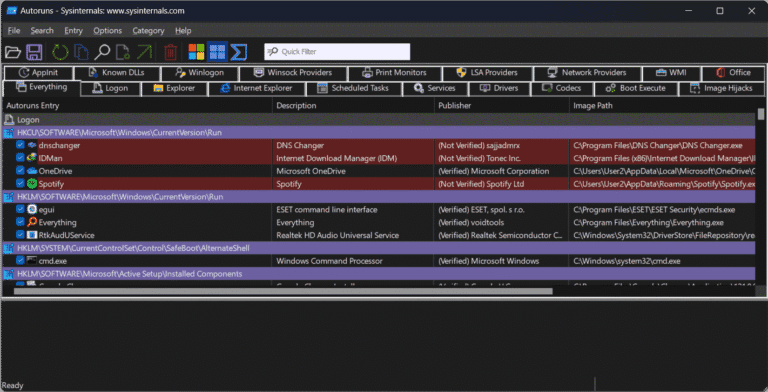
Task: Click the green Spotify entry icon
Action: [32, 184]
